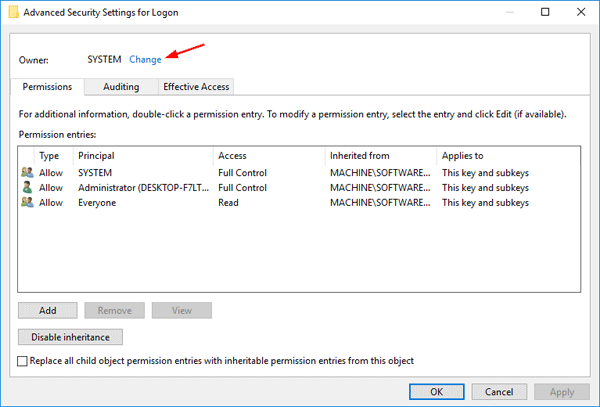Enable Replace all child object permission entries
Viewport: 600px width, 407px height.
pos(24,361)
